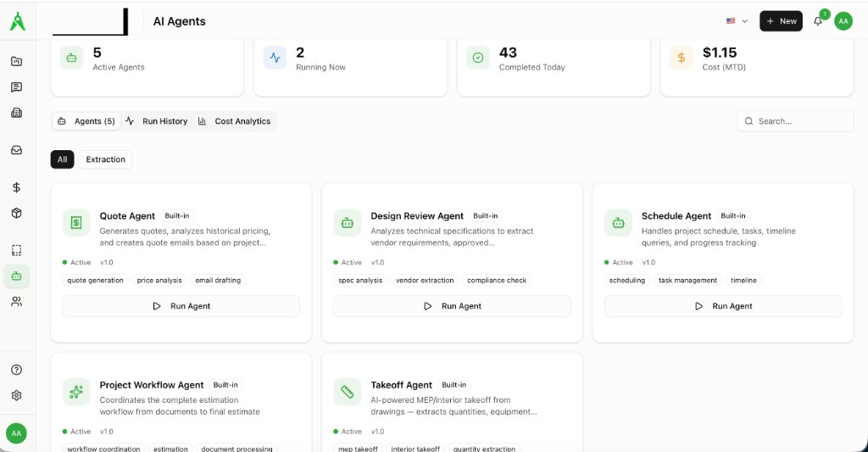Open the users/team icon in the sidebar
Image resolution: width=868 pixels, height=452 pixels.
click(16, 301)
